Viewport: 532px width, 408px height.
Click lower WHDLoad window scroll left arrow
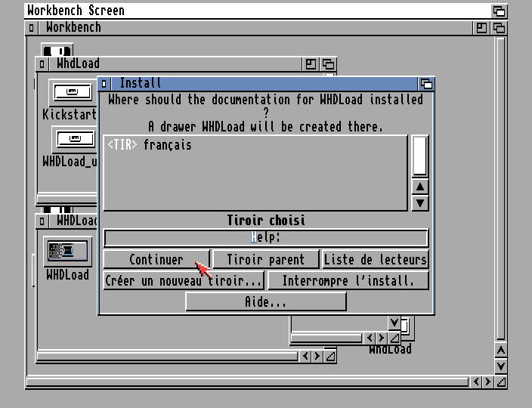coord(305,356)
